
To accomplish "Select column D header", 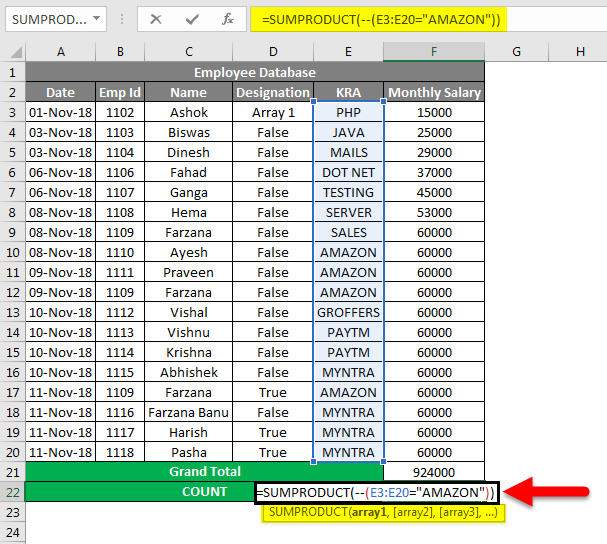I will coord(273,52).
